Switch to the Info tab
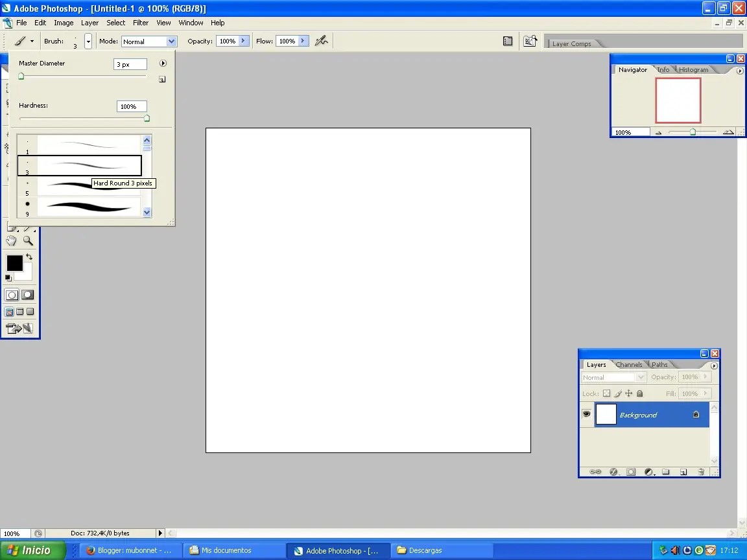Viewport: 747px width, 560px height. tap(663, 69)
